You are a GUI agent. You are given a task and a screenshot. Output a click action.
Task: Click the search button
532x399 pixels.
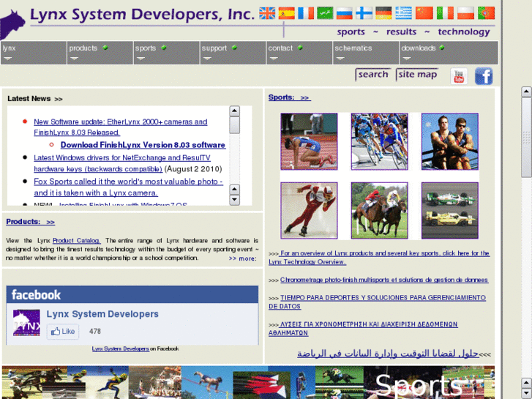pyautogui.click(x=373, y=75)
